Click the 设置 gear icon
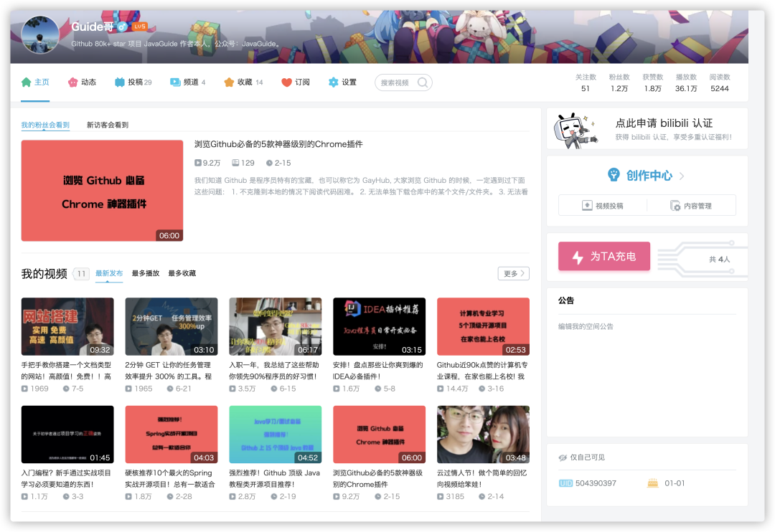The height and width of the screenshot is (532, 775). coord(334,82)
